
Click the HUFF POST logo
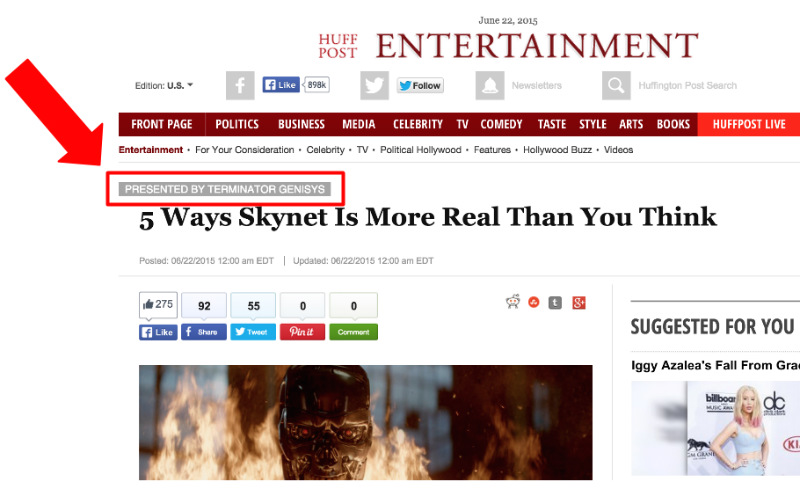[x=338, y=46]
